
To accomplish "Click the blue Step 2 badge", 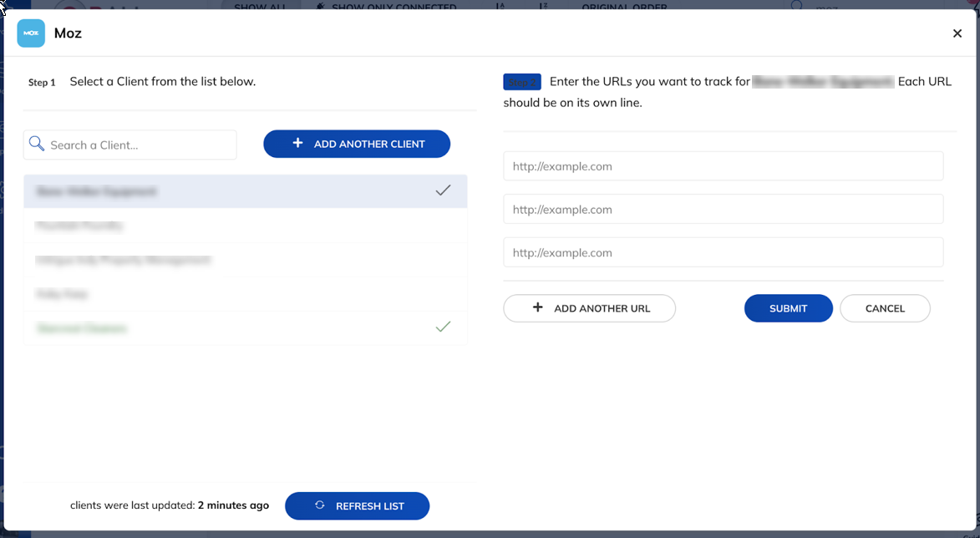I will coord(522,82).
